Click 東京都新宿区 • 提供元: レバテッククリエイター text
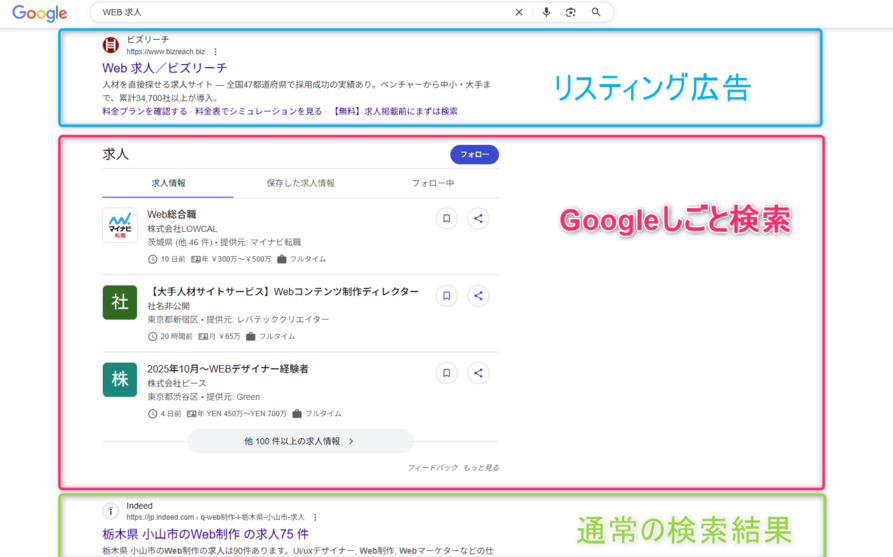 point(238,320)
